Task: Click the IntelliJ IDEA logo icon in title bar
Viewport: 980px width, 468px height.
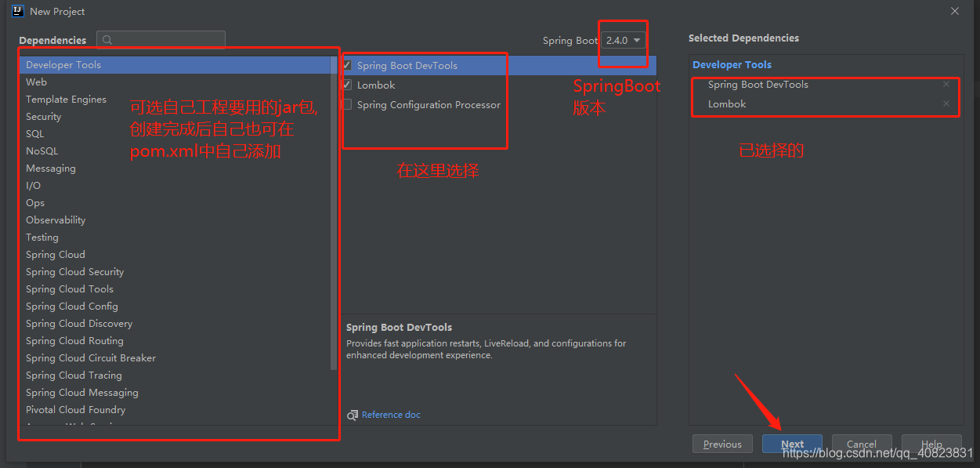Action: pos(17,11)
